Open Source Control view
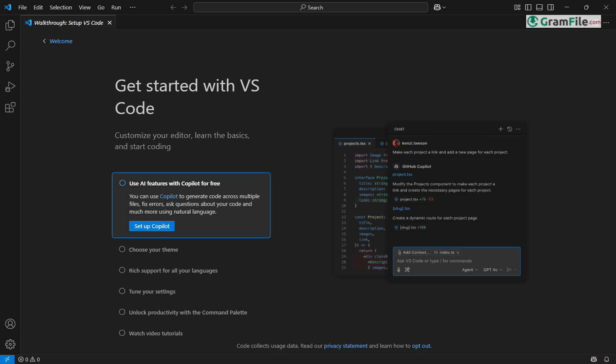This screenshot has height=364, width=616. coord(10,66)
